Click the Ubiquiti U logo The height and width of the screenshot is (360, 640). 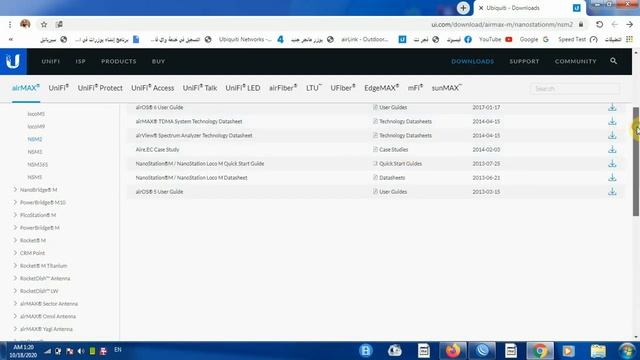tap(13, 61)
